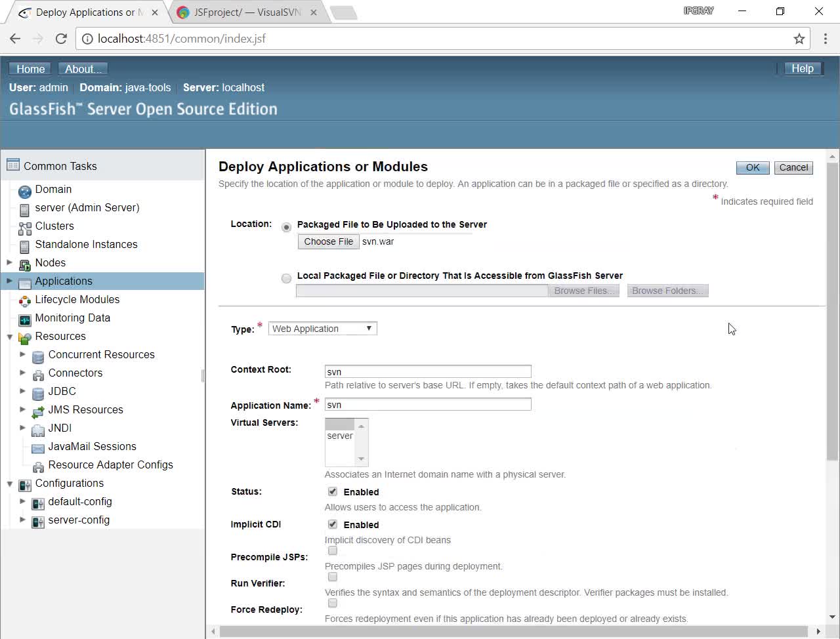Click the Cancel button
Viewport: 840px width, 639px height.
(793, 167)
